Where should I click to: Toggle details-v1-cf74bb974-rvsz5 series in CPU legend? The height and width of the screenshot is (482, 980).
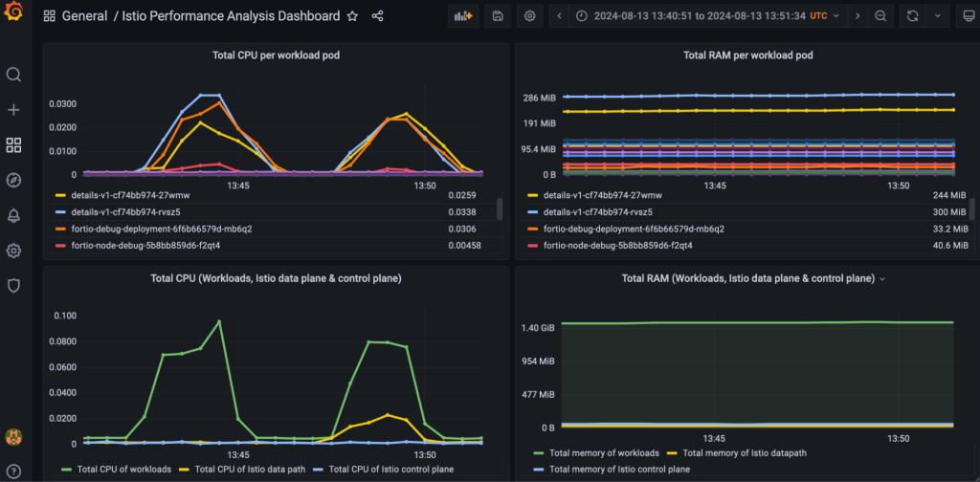[125, 212]
